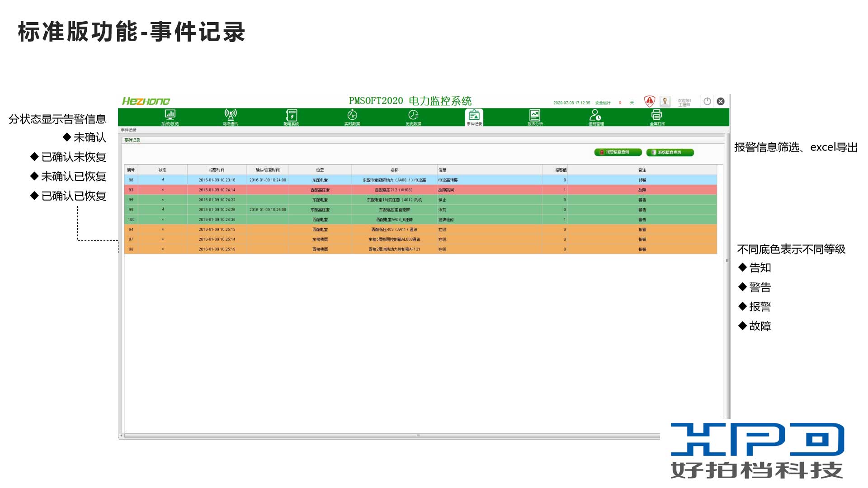Select the red 故障跳闸 row number 93
Screen dimensions: 868x488
(131, 190)
